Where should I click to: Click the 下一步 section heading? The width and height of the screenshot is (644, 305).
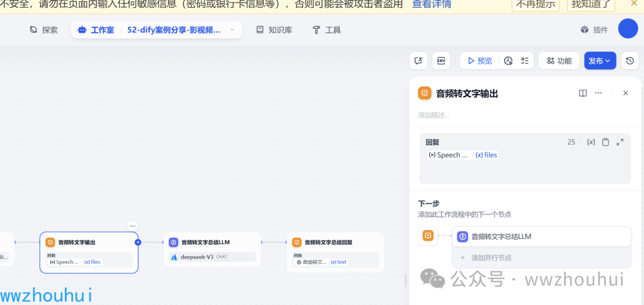429,204
